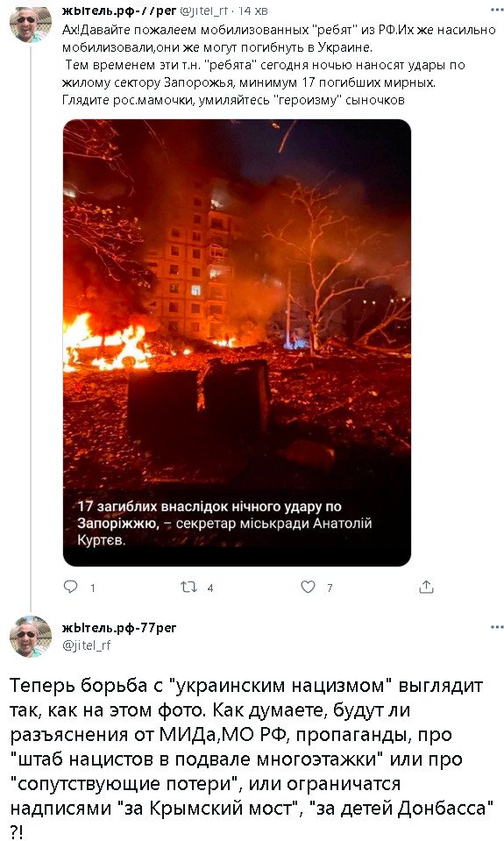Open the profile avatar of the top tweet
Screen dimensions: 504x841
coord(31,24)
